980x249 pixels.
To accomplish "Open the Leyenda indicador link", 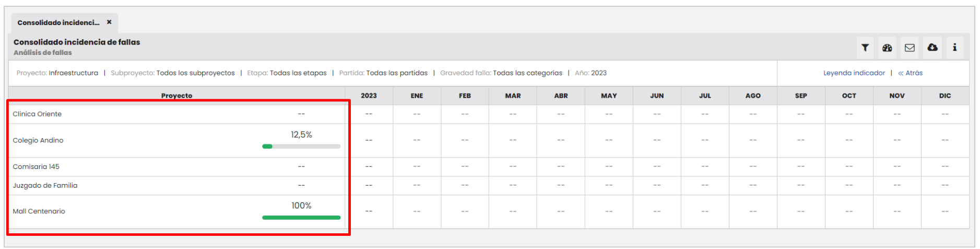I will point(854,73).
